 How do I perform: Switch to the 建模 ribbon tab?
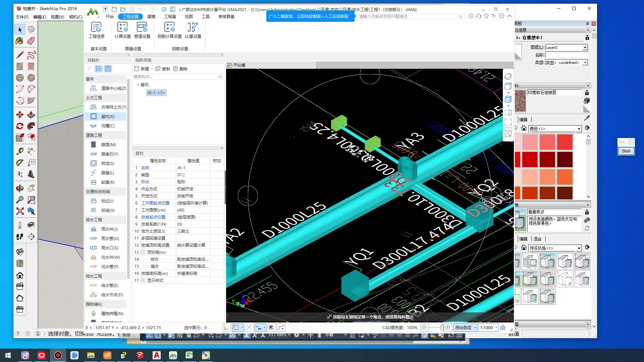[x=151, y=16]
